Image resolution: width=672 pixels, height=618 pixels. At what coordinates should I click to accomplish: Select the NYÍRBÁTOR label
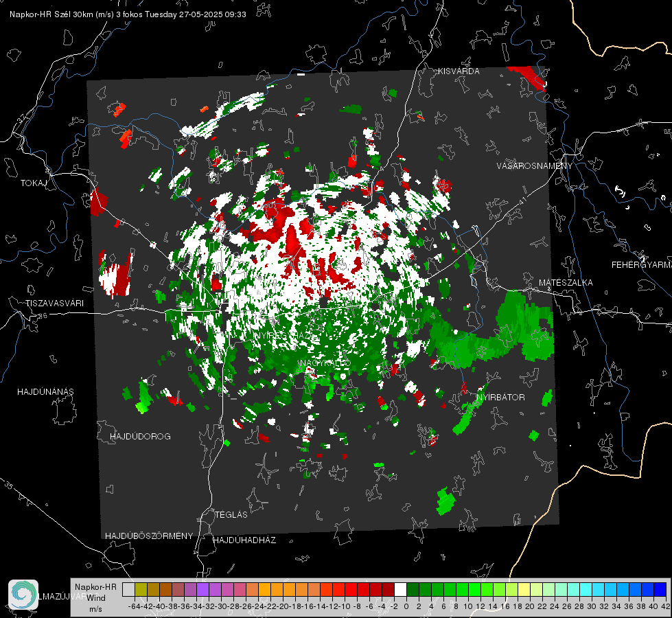[x=500, y=397]
